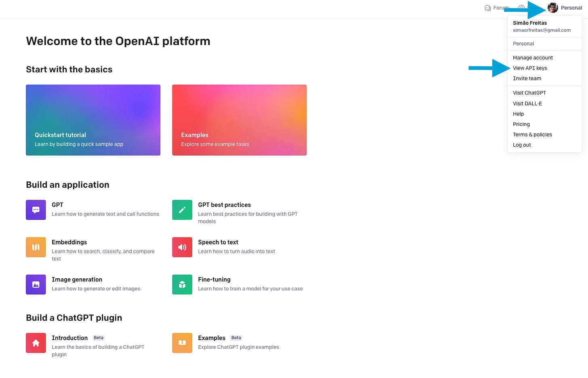Click the Forum chat bubble icon
588x378 pixels.
click(x=487, y=8)
